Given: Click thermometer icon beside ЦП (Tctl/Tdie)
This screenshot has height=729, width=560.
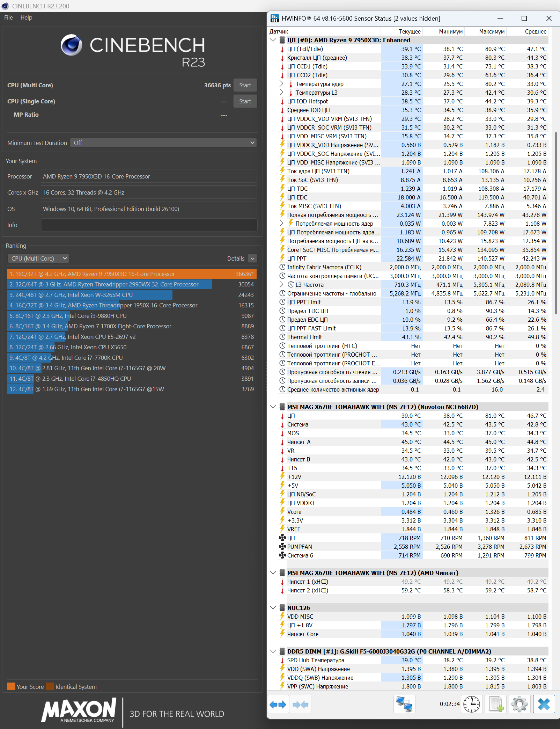Looking at the screenshot, I should coord(282,49).
